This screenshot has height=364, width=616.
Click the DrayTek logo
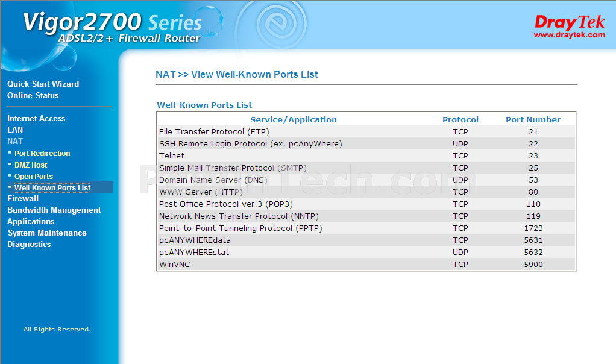(570, 22)
